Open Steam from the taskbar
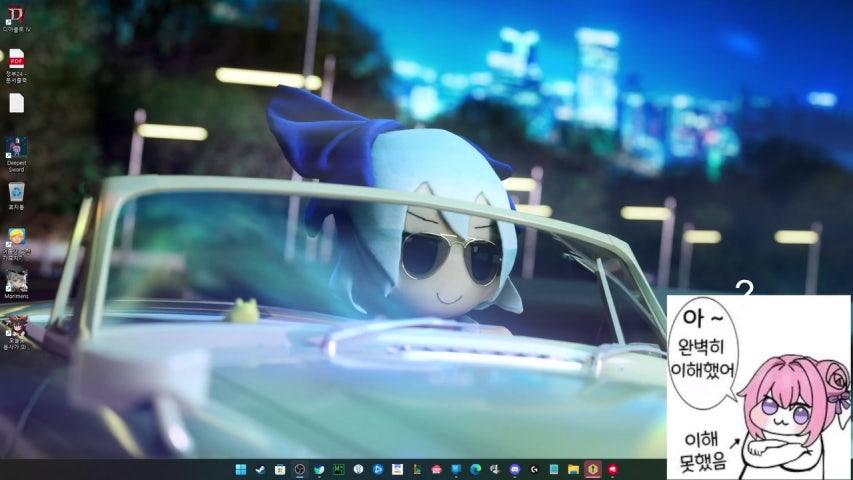 tap(260, 469)
